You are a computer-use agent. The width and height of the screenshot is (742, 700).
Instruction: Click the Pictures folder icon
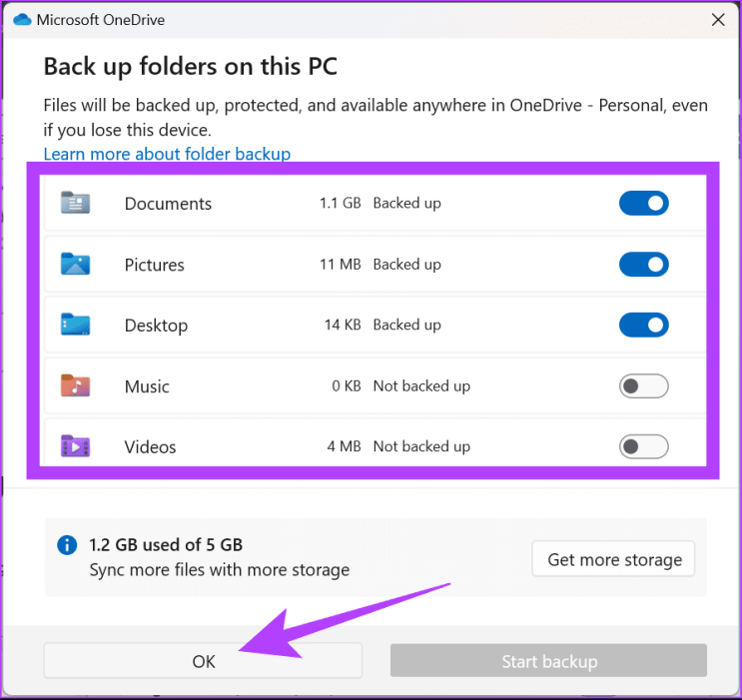pos(75,265)
